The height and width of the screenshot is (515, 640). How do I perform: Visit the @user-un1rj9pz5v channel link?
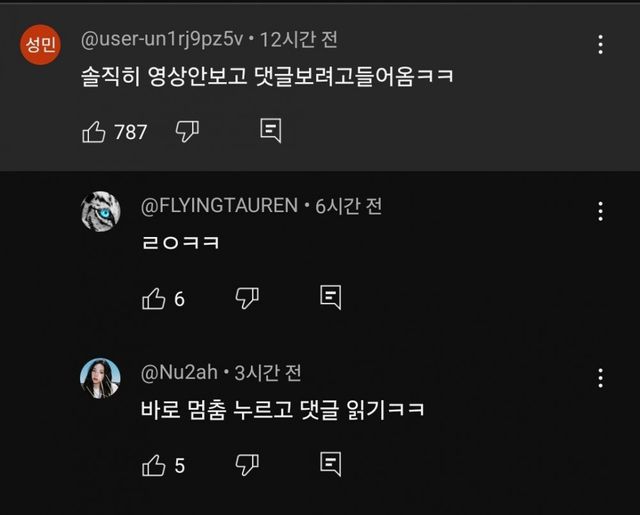coord(161,40)
